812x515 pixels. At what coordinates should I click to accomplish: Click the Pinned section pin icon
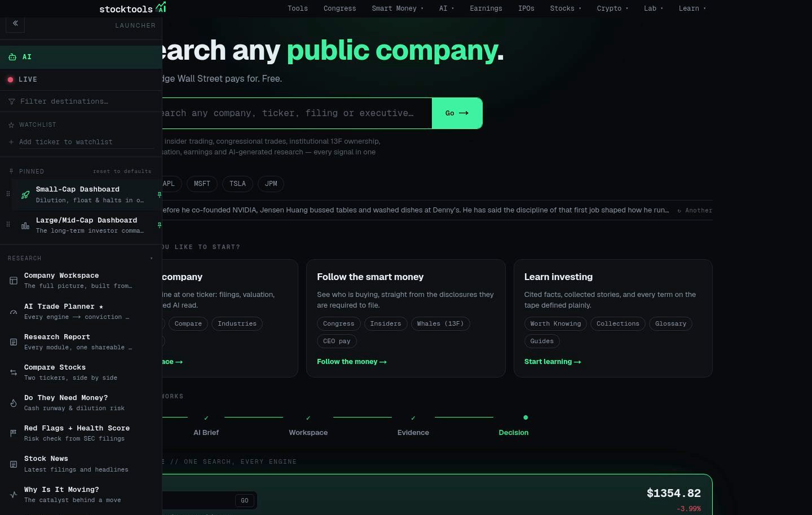coord(11,171)
